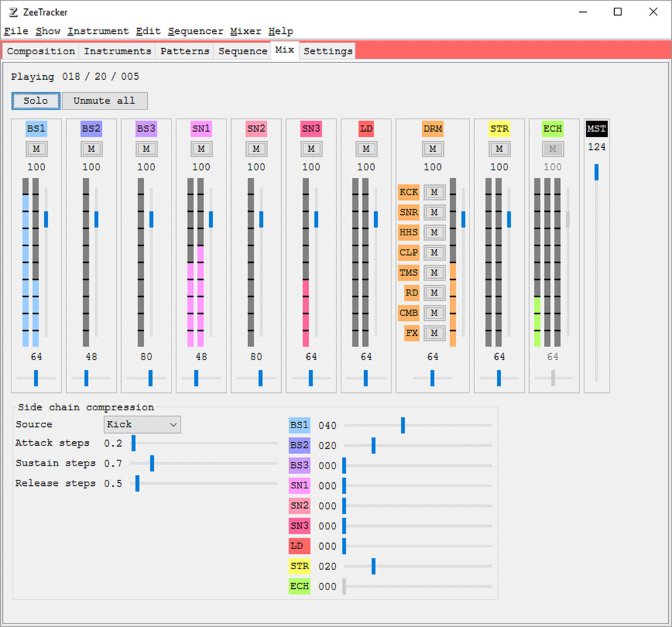Open the Instrument menu
672x627 pixels.
[x=98, y=32]
